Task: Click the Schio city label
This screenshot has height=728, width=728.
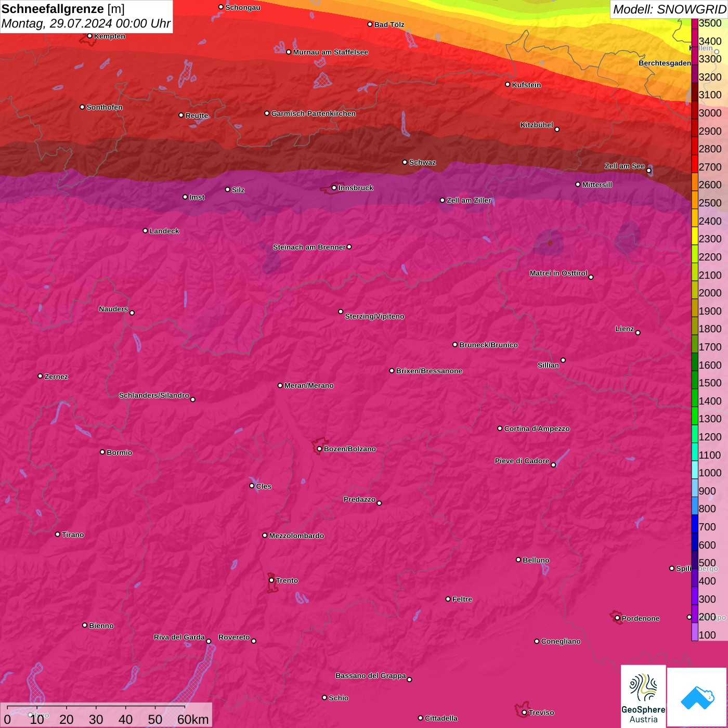Action: pyautogui.click(x=339, y=698)
